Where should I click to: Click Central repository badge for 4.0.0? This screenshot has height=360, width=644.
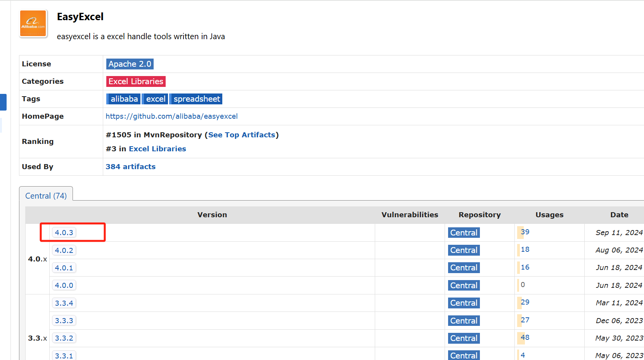click(464, 286)
